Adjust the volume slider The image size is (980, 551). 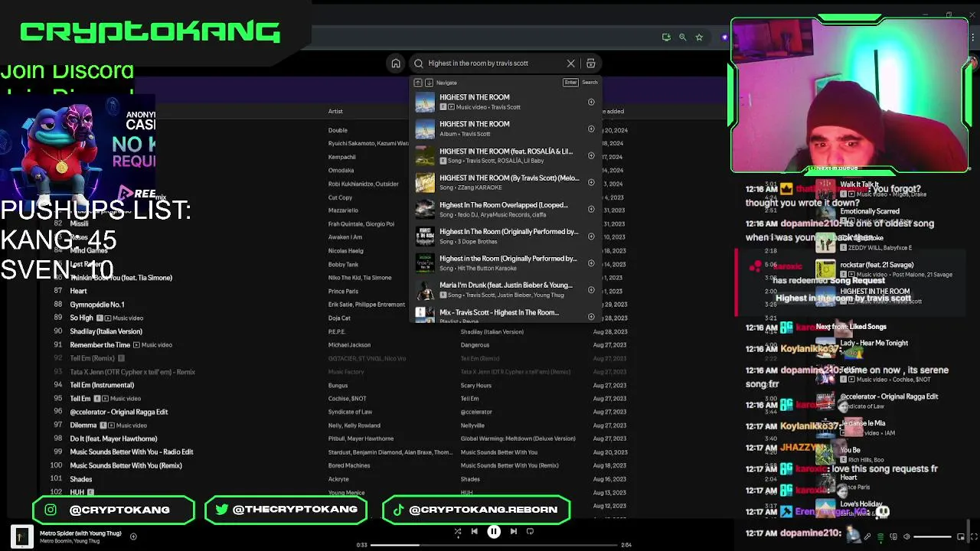933,536
